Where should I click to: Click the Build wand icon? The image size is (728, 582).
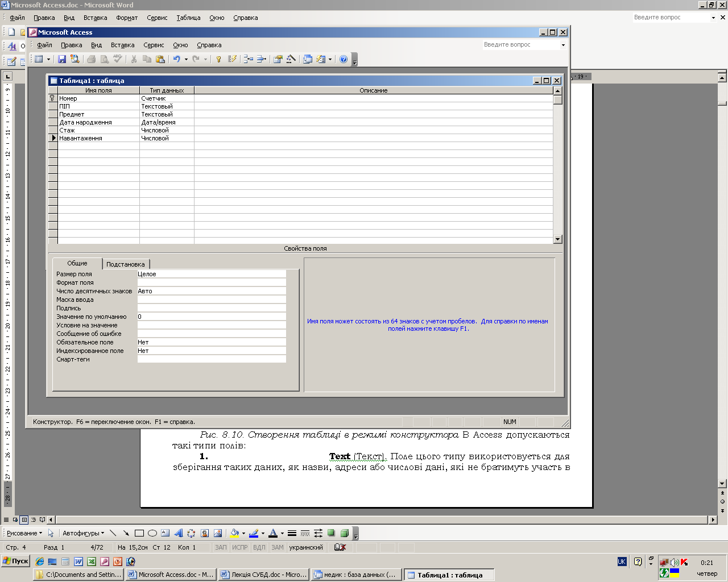pyautogui.click(x=291, y=59)
